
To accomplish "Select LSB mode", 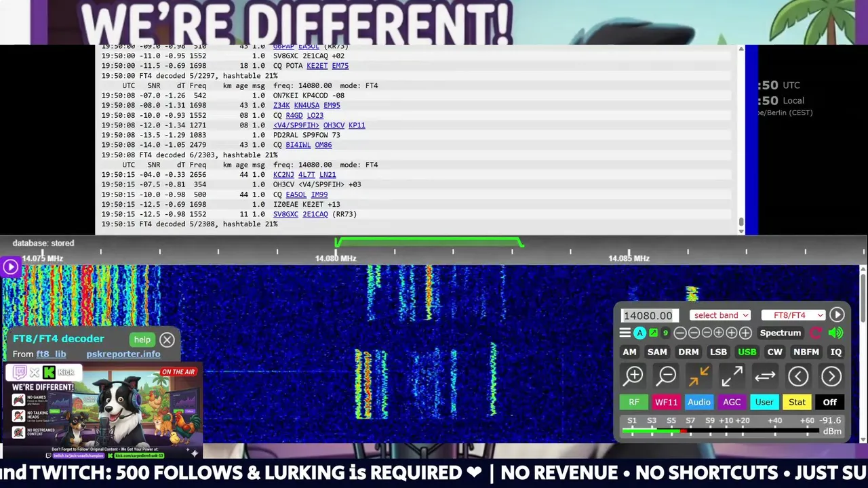I will [x=718, y=352].
